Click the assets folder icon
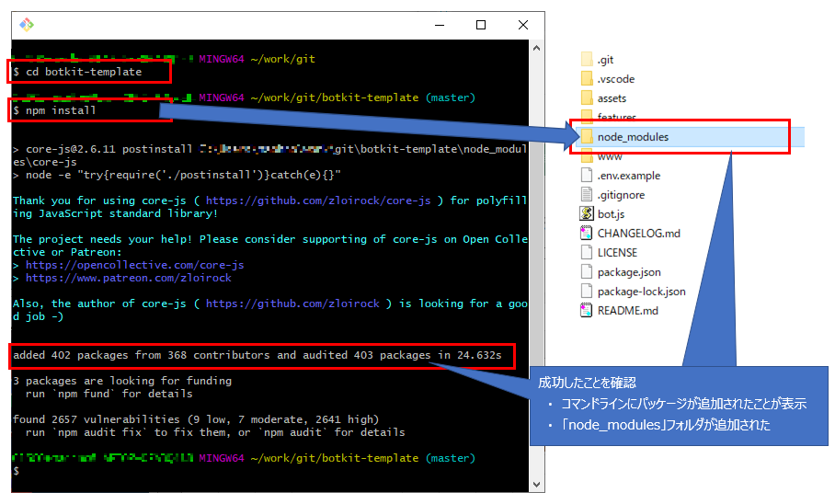This screenshot has height=504, width=835. [587, 98]
